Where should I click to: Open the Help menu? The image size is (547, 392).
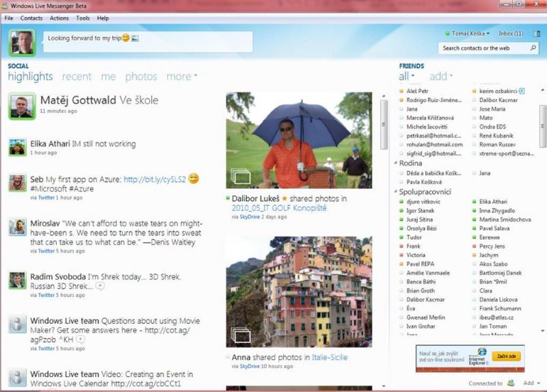click(103, 18)
